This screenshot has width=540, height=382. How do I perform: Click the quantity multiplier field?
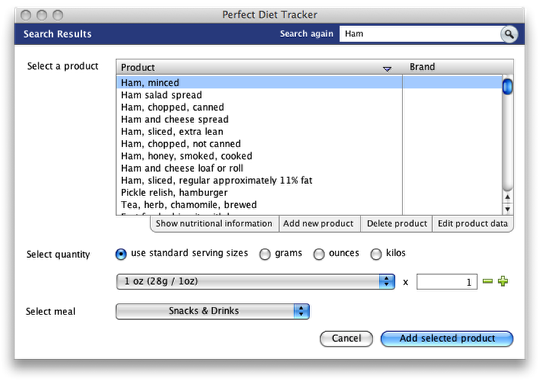[x=447, y=282]
